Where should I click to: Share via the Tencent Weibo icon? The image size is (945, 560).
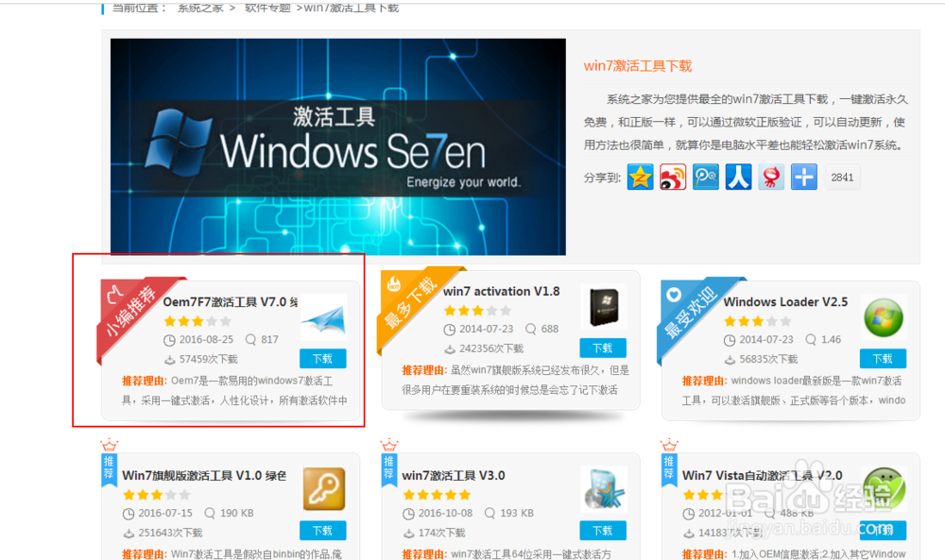point(706,177)
